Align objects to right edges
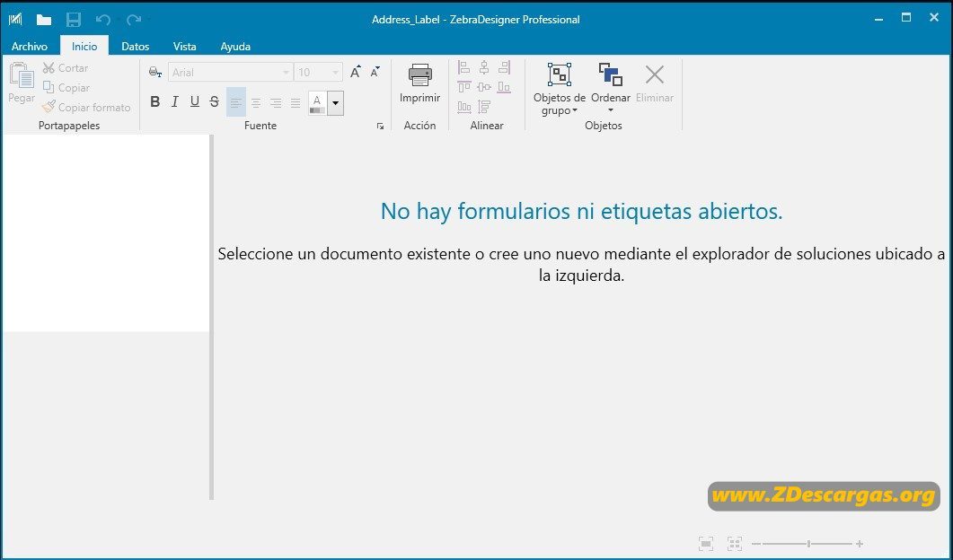The image size is (953, 560). pos(504,67)
